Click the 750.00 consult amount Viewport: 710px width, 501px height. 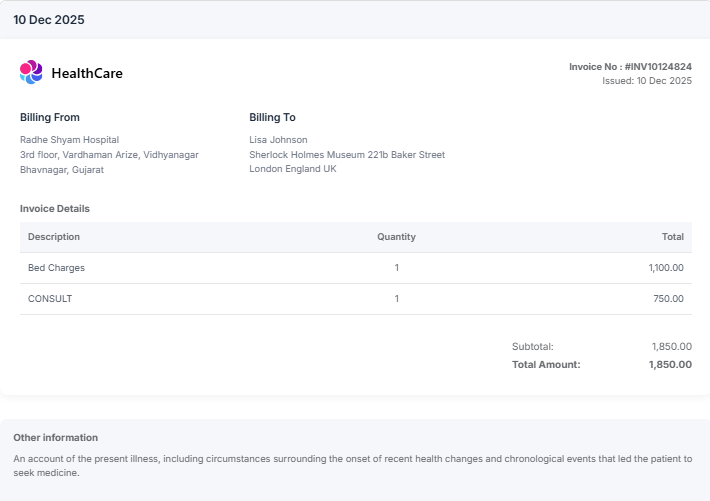(x=668, y=299)
